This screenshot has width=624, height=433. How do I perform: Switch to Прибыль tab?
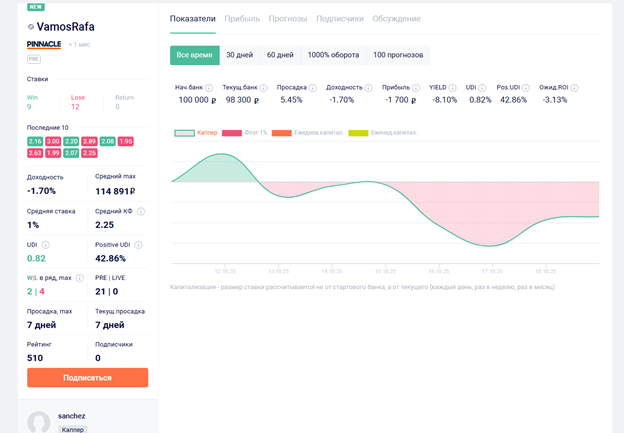[x=242, y=19]
